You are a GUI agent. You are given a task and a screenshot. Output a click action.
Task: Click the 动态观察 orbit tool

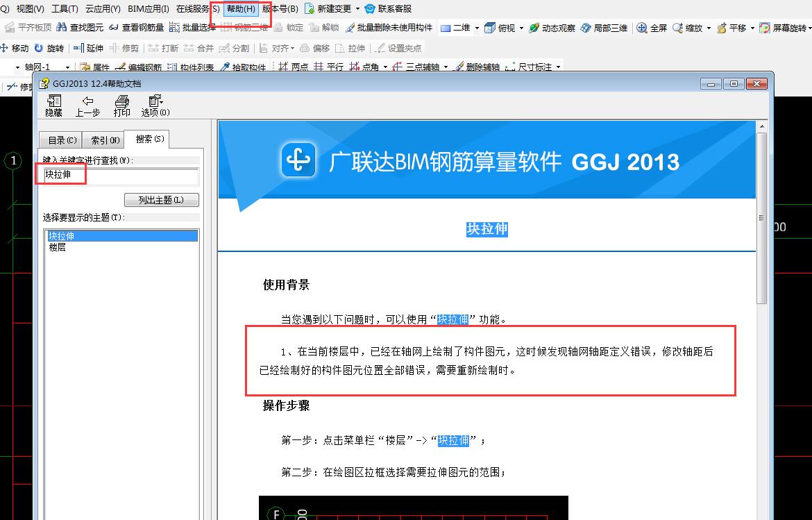pos(552,28)
